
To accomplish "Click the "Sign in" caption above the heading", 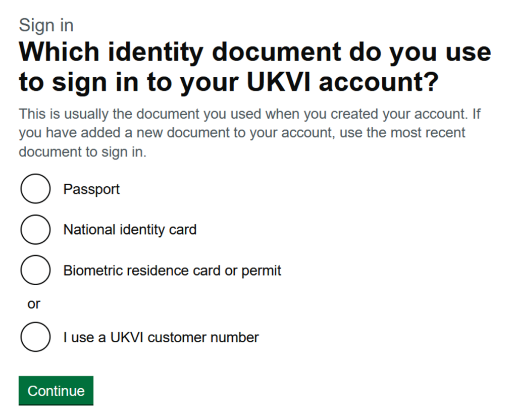I will [46, 25].
